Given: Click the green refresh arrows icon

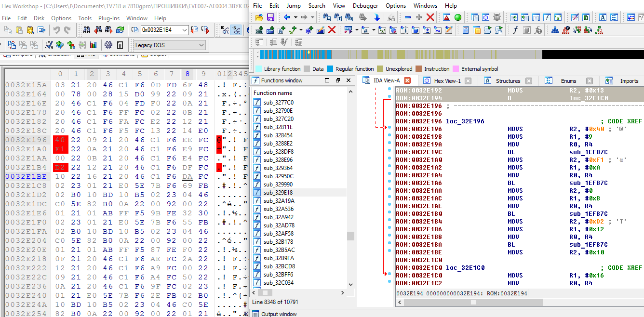Looking at the screenshot, I should coord(120,30).
